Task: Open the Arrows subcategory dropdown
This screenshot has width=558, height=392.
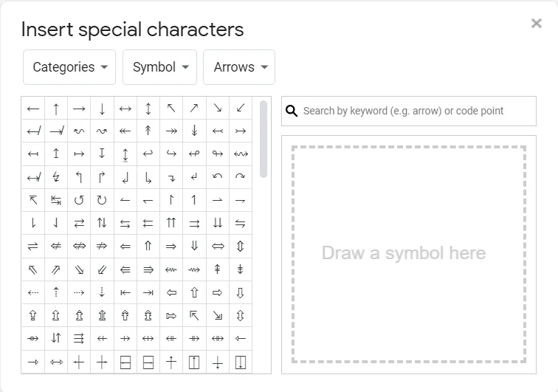Action: (239, 67)
